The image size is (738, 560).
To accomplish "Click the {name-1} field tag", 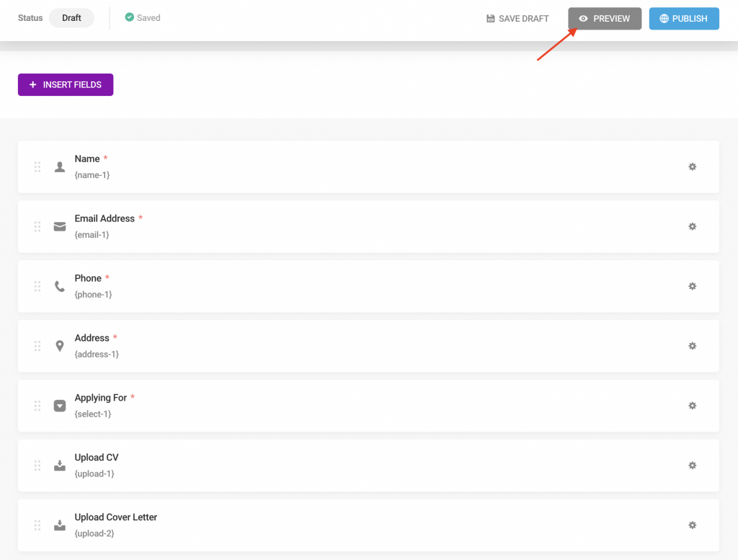I will 92,175.
